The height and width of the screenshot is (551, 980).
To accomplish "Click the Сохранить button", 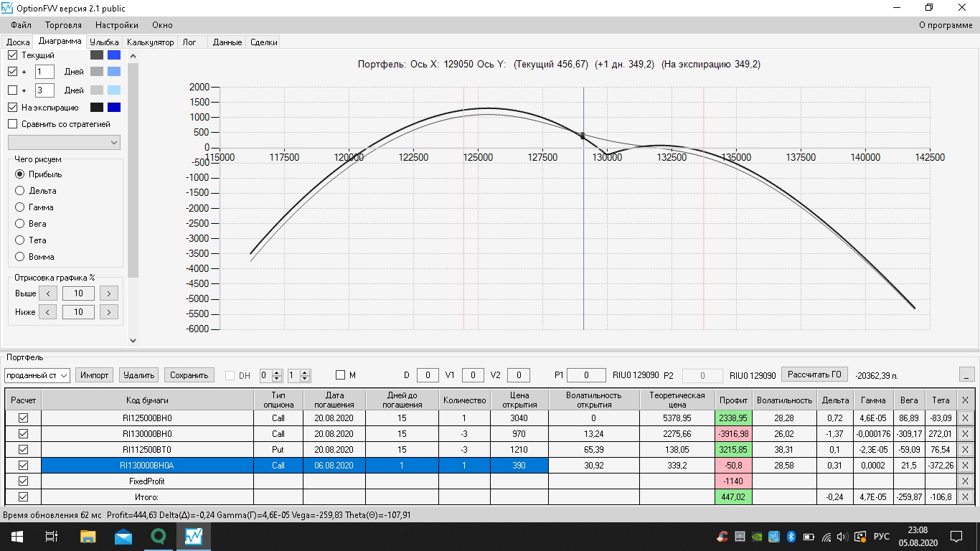I will (x=189, y=375).
